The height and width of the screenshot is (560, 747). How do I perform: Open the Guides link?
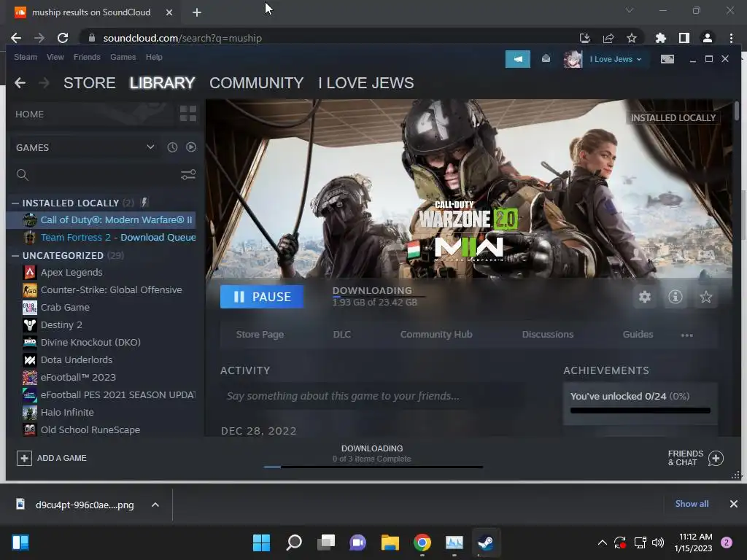click(638, 334)
